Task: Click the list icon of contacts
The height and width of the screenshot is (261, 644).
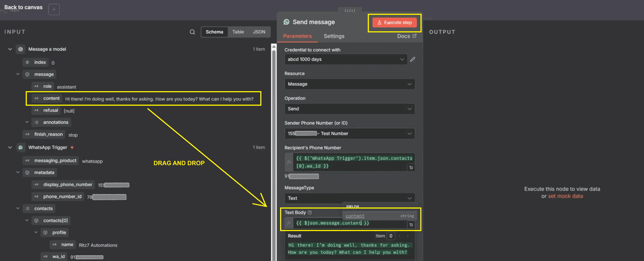Action: 27,209
